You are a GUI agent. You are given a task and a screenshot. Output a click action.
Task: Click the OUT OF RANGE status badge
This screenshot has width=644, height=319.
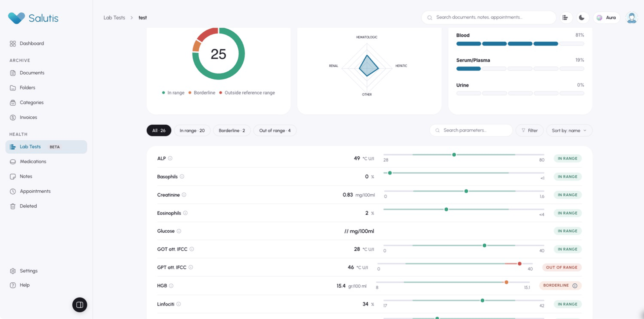coord(562,267)
